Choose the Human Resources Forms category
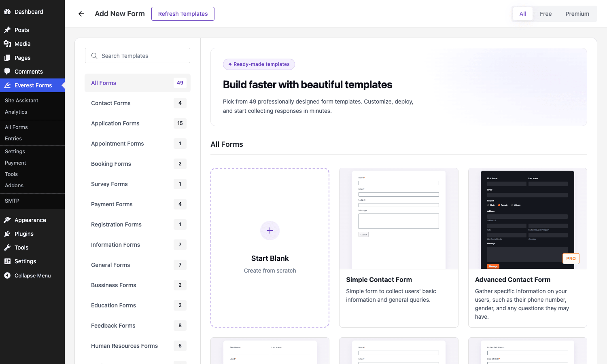This screenshot has width=607, height=364. point(138,346)
